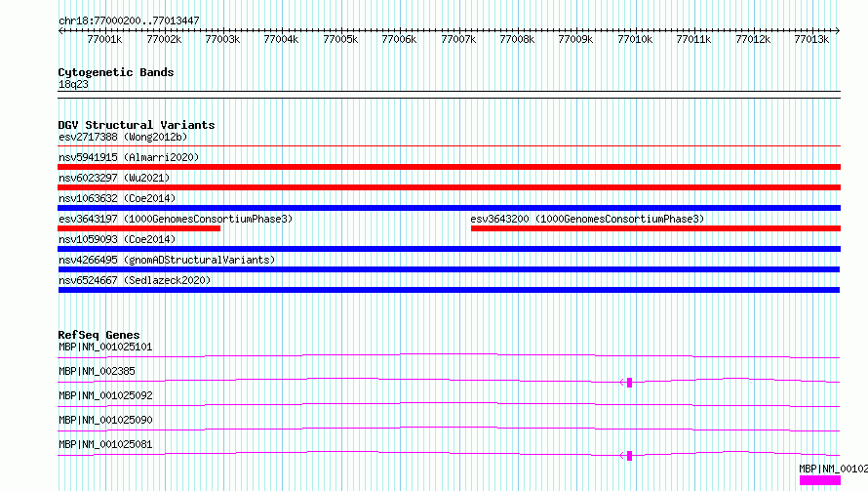The height and width of the screenshot is (491, 868).
Task: Click the red nsv6023297 variant bar
Action: pyautogui.click(x=449, y=187)
